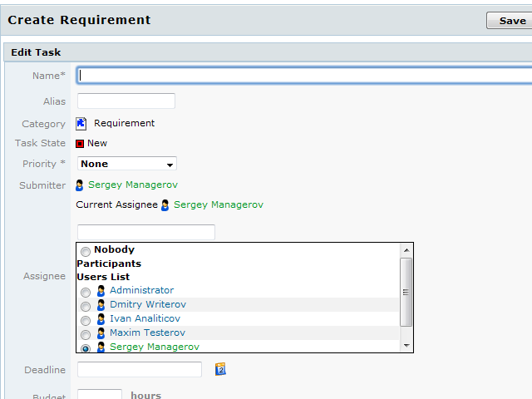Click the red New task state icon
532x399 pixels.
coord(80,144)
